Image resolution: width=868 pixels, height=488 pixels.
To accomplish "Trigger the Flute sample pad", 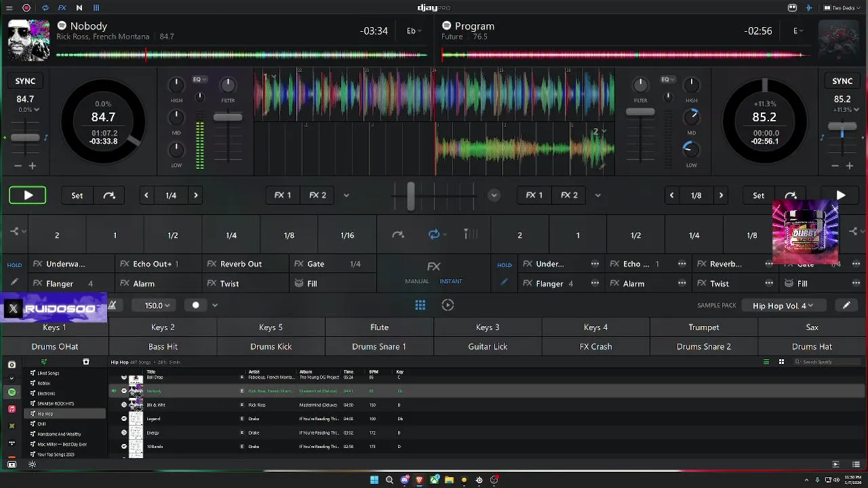I will coord(379,327).
